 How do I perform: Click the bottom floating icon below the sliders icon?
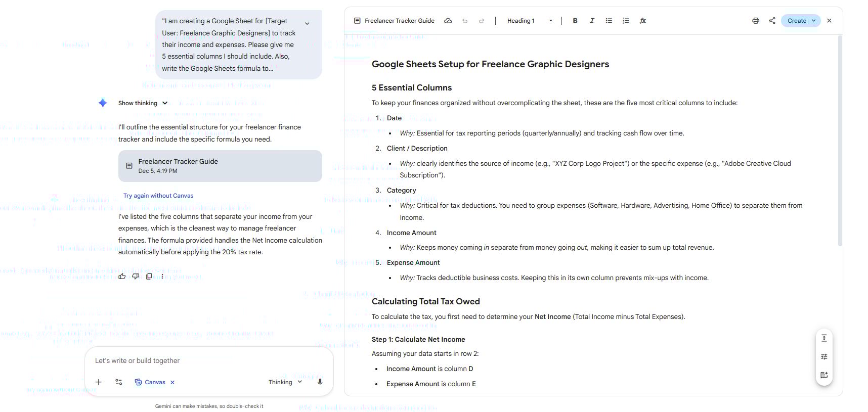824,375
